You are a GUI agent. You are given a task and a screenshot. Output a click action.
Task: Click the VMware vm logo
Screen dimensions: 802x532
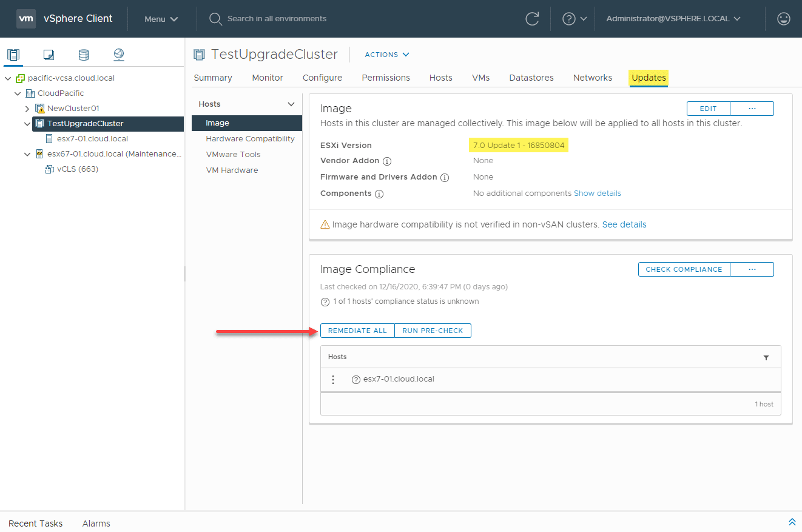[26, 18]
